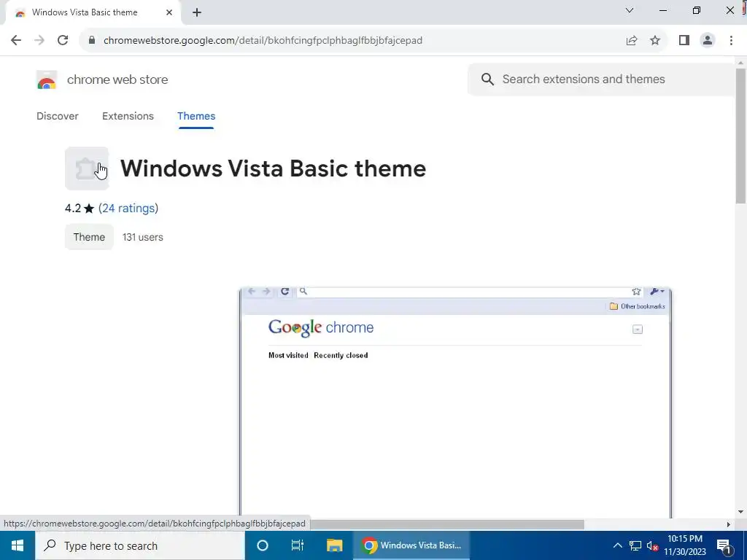Open the side panel icon
Viewport: 747px width, 560px height.
(684, 40)
